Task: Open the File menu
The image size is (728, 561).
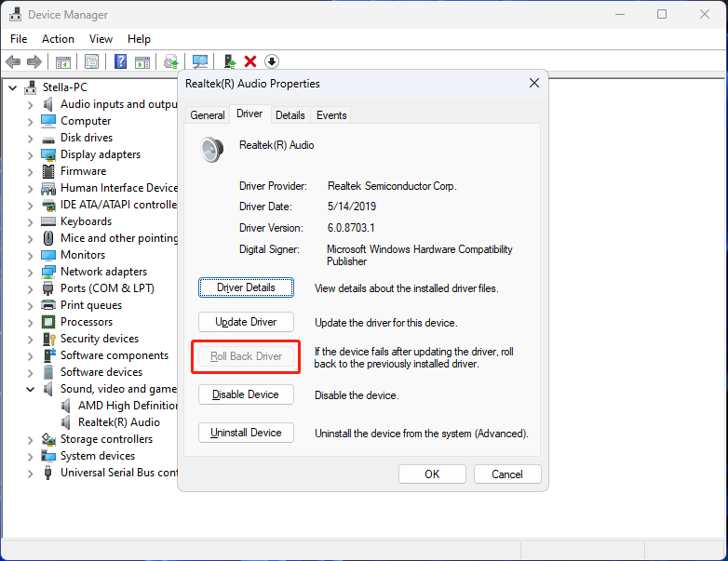Action: click(19, 39)
